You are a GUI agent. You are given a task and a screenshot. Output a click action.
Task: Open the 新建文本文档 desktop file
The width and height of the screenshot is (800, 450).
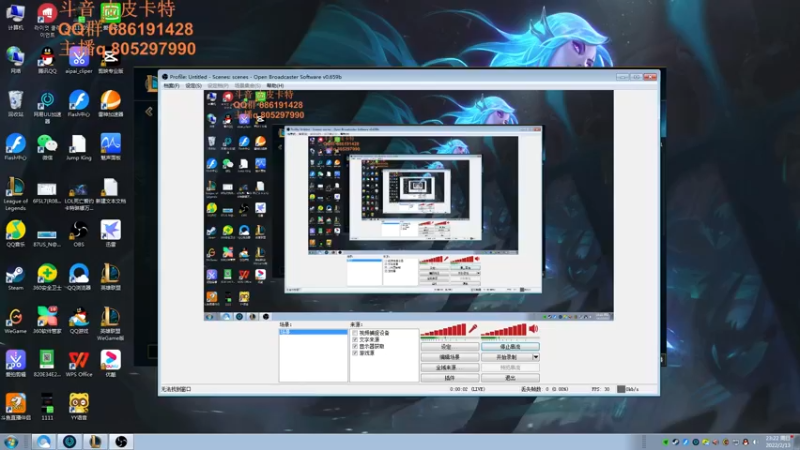[110, 191]
